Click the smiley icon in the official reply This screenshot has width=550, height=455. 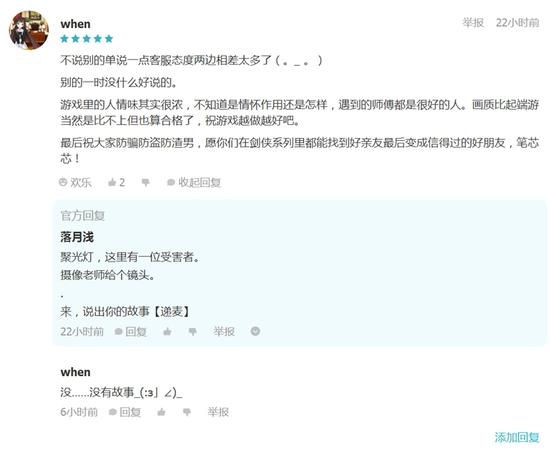[x=255, y=331]
